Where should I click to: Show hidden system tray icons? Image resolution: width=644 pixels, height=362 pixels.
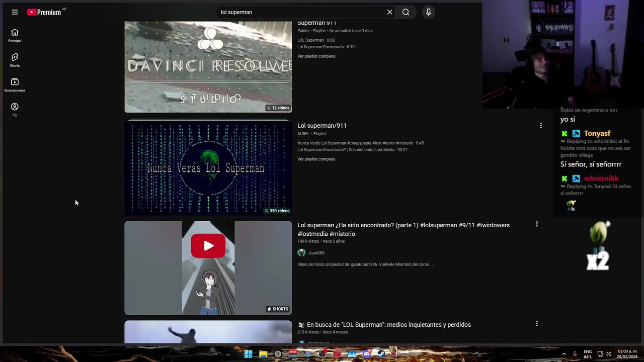point(564,354)
